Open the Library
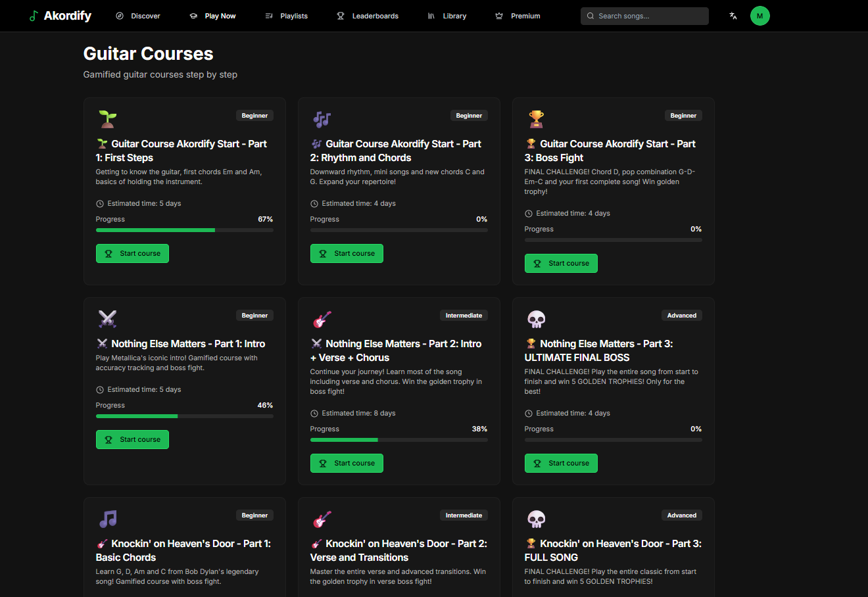The width and height of the screenshot is (868, 597). point(447,16)
